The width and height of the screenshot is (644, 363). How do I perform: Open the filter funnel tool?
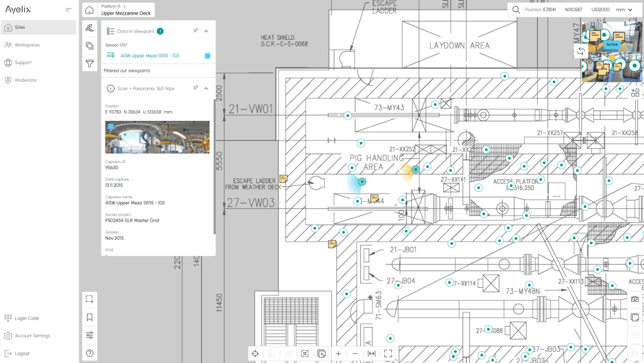pyautogui.click(x=89, y=64)
